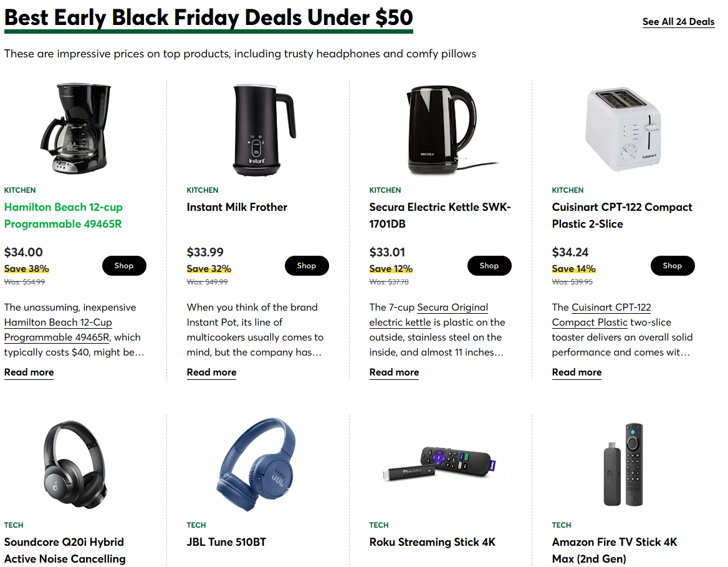The width and height of the screenshot is (728, 567).
Task: Click Shop for the Cuisinart toaster
Action: coord(673,266)
